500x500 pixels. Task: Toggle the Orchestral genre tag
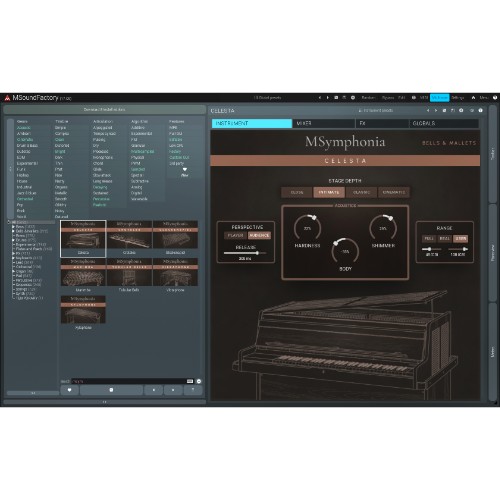[x=25, y=199]
